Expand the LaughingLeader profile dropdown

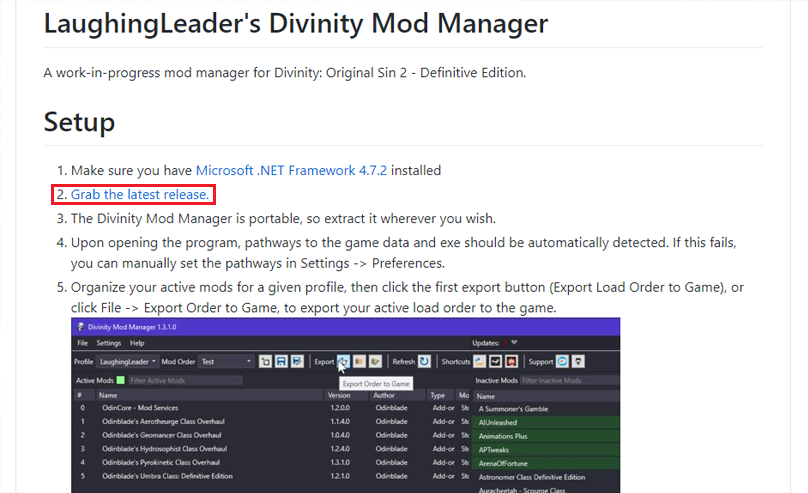click(x=128, y=362)
